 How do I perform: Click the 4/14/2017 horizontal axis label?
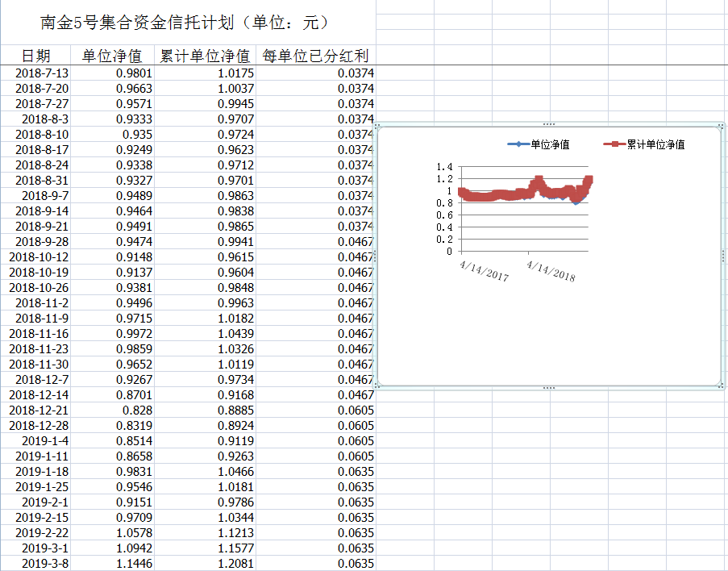point(484,271)
